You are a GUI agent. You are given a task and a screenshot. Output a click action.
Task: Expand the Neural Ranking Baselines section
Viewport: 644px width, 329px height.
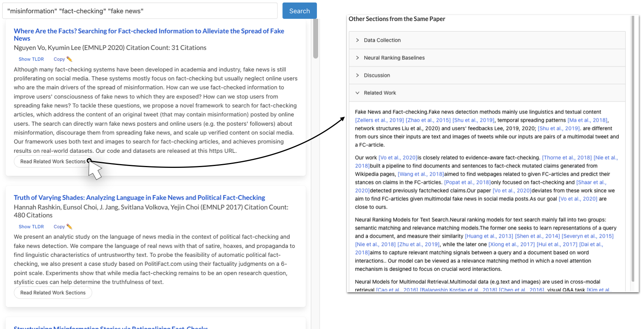394,58
